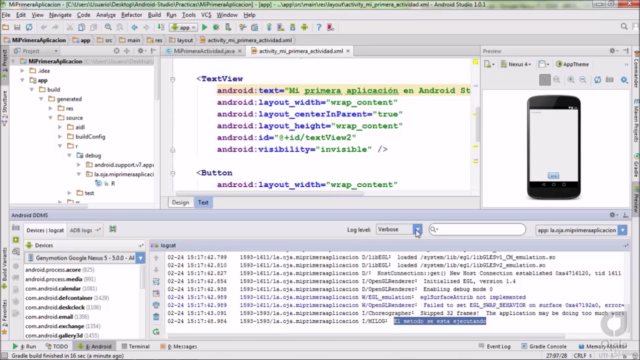This screenshot has width=640, height=360.
Task: Click the Save All disk icon
Action: click(x=17, y=27)
